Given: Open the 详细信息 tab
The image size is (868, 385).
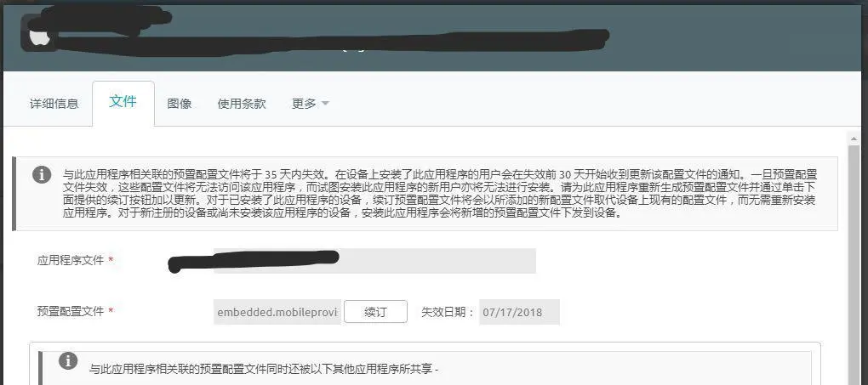Looking at the screenshot, I should pos(54,104).
